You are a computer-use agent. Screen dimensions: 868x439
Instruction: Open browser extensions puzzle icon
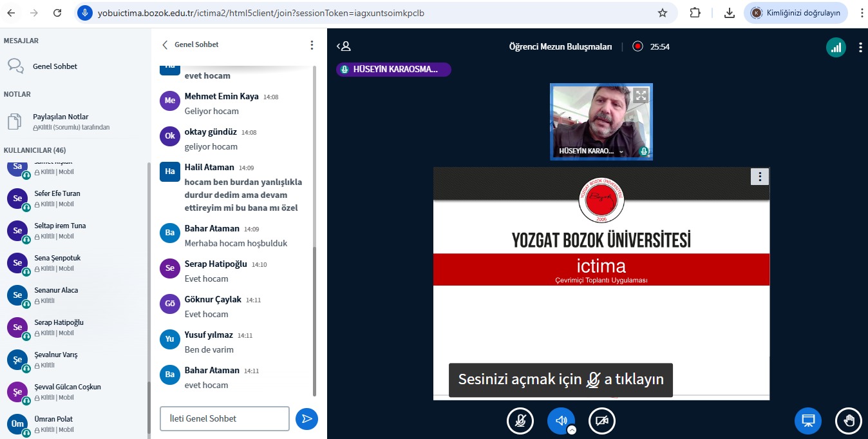click(x=695, y=13)
